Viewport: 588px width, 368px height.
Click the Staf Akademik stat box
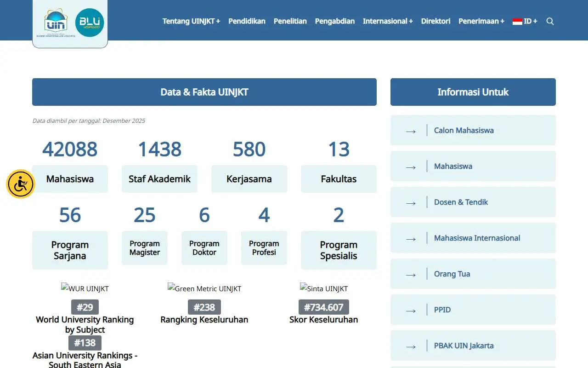coord(159,179)
